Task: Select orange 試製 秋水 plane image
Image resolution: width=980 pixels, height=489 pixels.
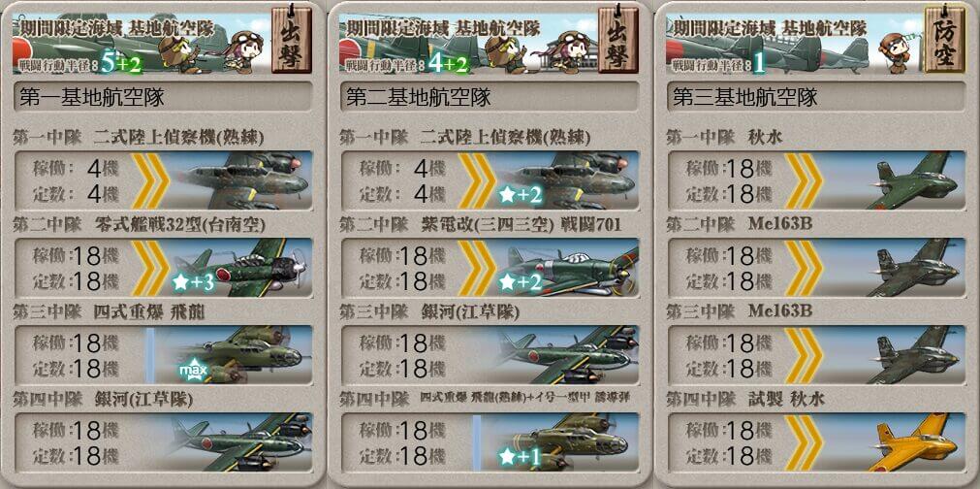Action: [x=912, y=442]
